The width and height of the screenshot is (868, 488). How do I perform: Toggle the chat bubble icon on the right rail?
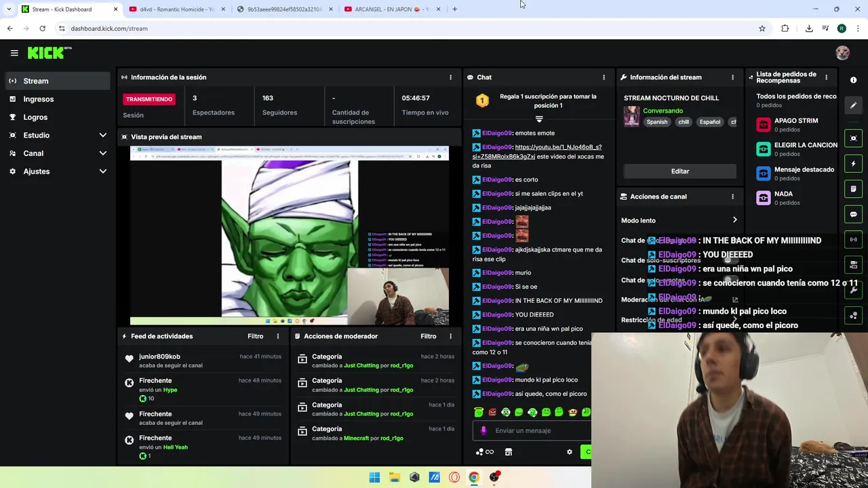(853, 214)
